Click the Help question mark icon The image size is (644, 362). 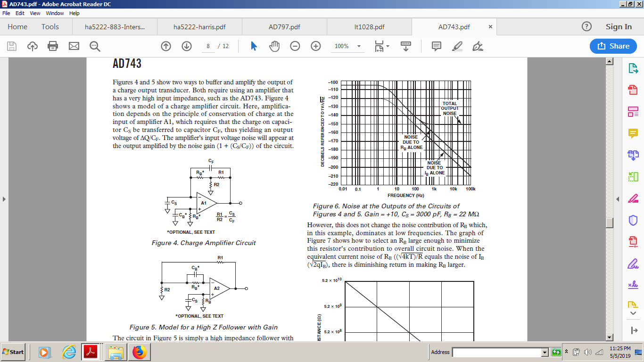pyautogui.click(x=586, y=27)
